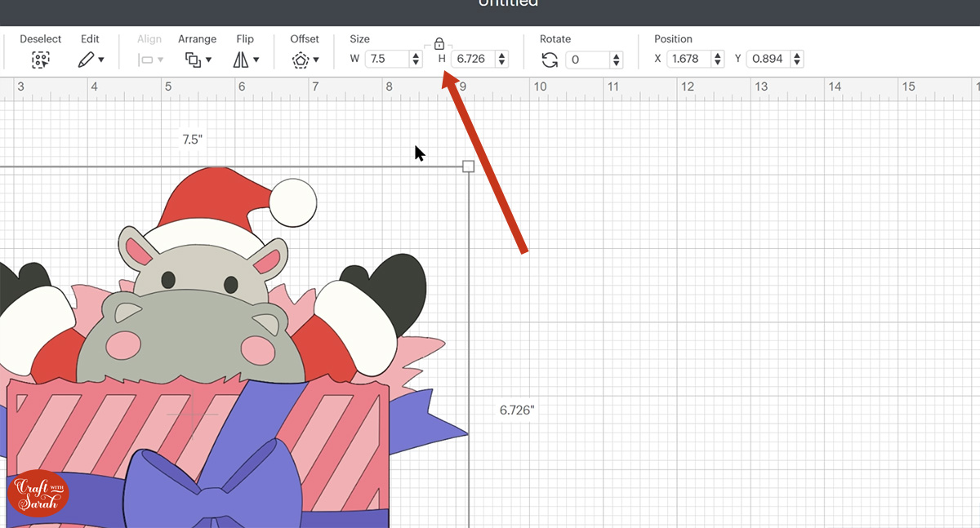
Task: Expand the Edit dropdown arrow
Action: (x=101, y=60)
